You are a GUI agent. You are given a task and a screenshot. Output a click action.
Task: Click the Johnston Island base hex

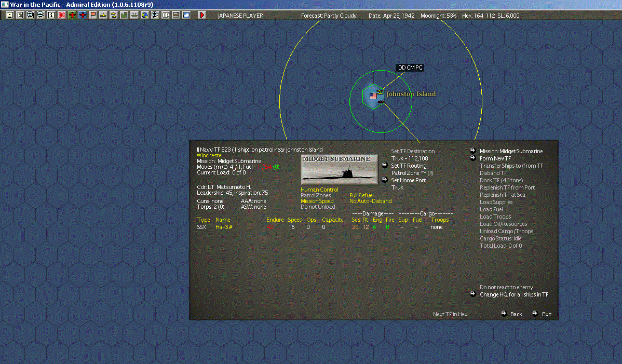tap(373, 96)
